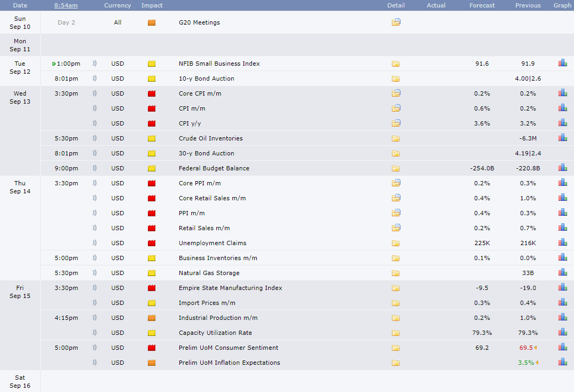
Task: Click the Impact column header
Action: coord(152,5)
